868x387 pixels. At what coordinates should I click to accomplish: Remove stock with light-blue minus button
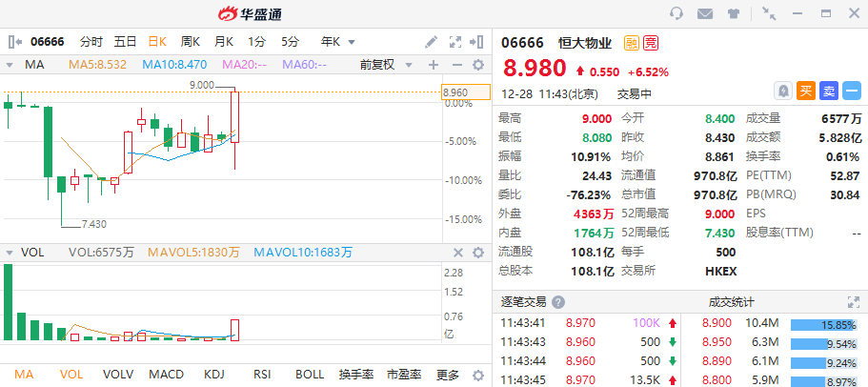[852, 91]
